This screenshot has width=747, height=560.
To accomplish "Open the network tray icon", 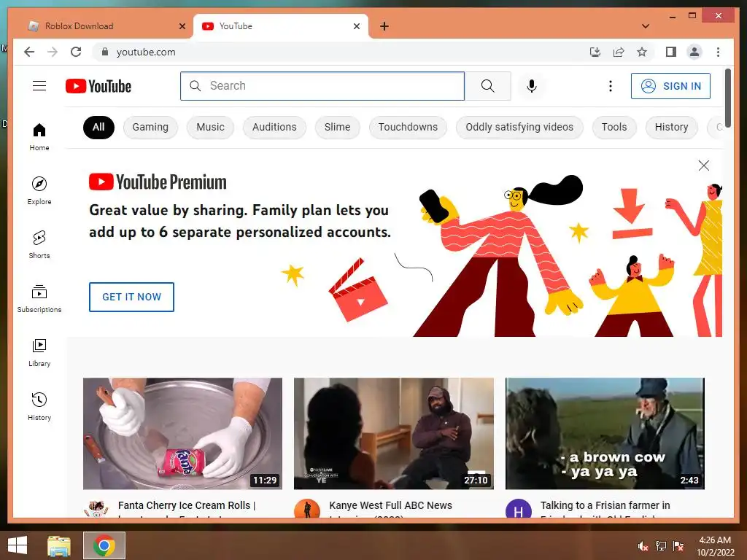I will click(x=661, y=546).
